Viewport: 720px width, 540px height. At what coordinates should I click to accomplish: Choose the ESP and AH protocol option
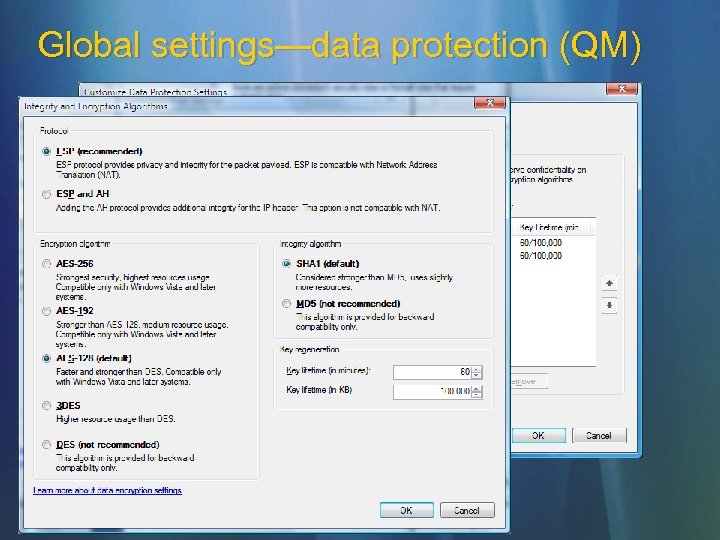pos(46,194)
